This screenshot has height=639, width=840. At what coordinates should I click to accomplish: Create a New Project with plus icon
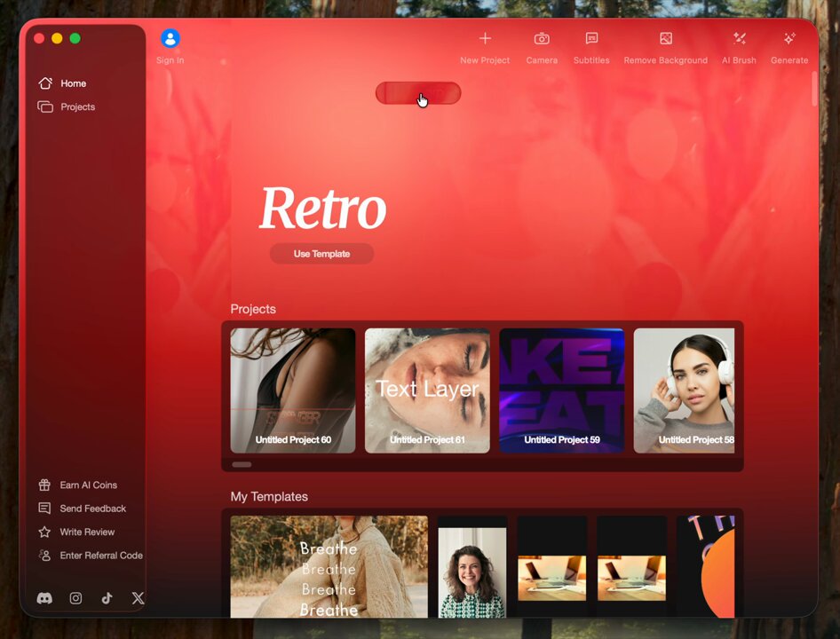pos(485,38)
